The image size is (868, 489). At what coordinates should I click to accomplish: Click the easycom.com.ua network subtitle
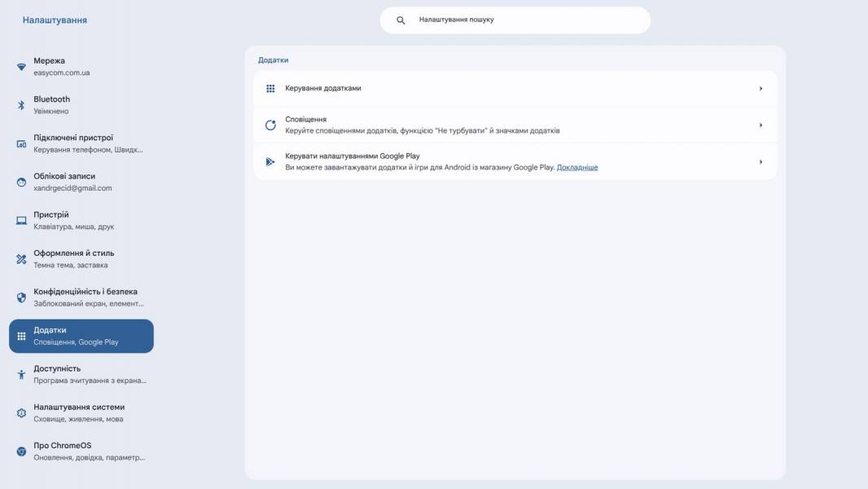point(61,73)
